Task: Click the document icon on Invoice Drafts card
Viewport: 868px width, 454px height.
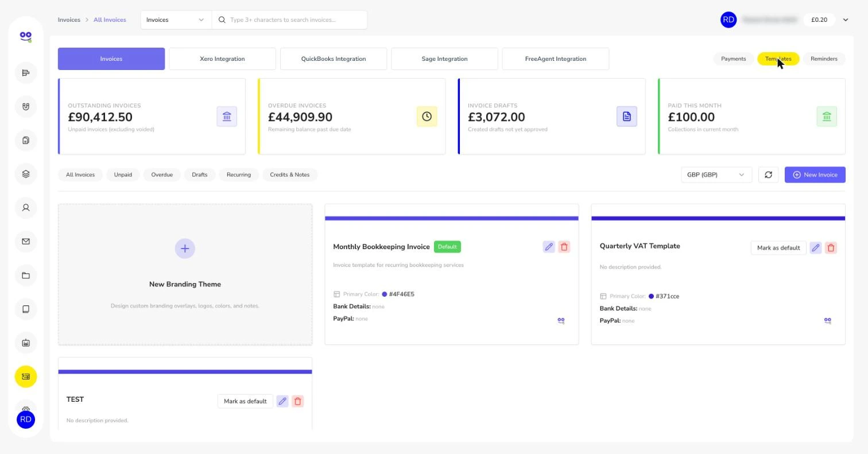Action: coord(627,117)
